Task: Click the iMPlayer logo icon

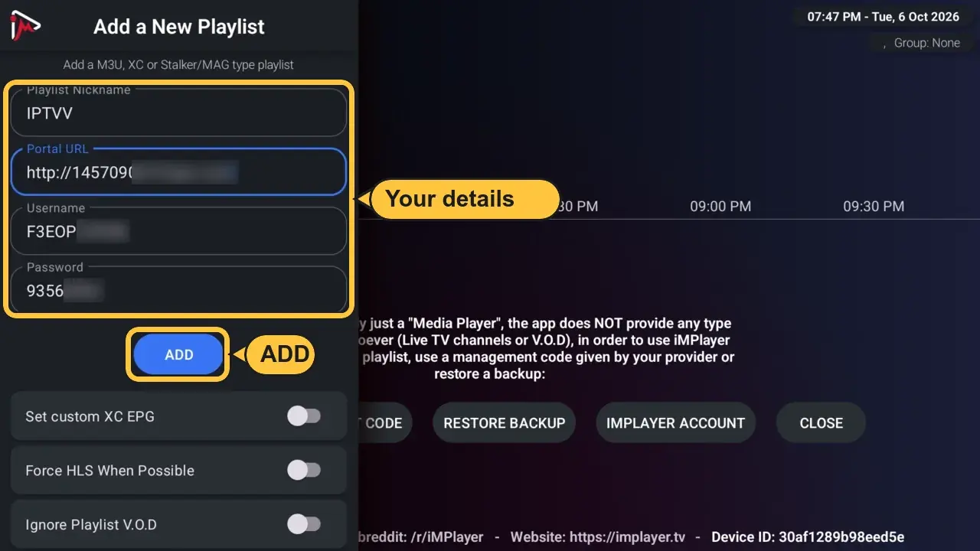Action: pos(24,27)
